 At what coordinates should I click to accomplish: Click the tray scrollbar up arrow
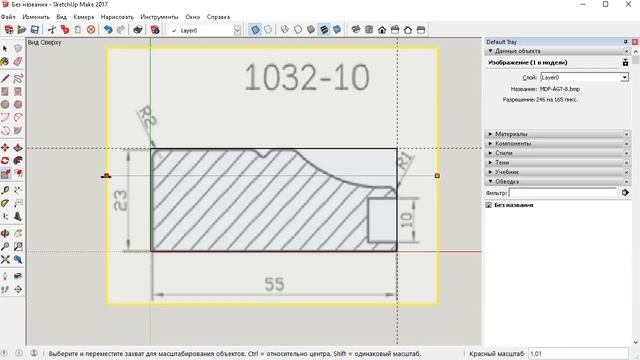click(636, 52)
